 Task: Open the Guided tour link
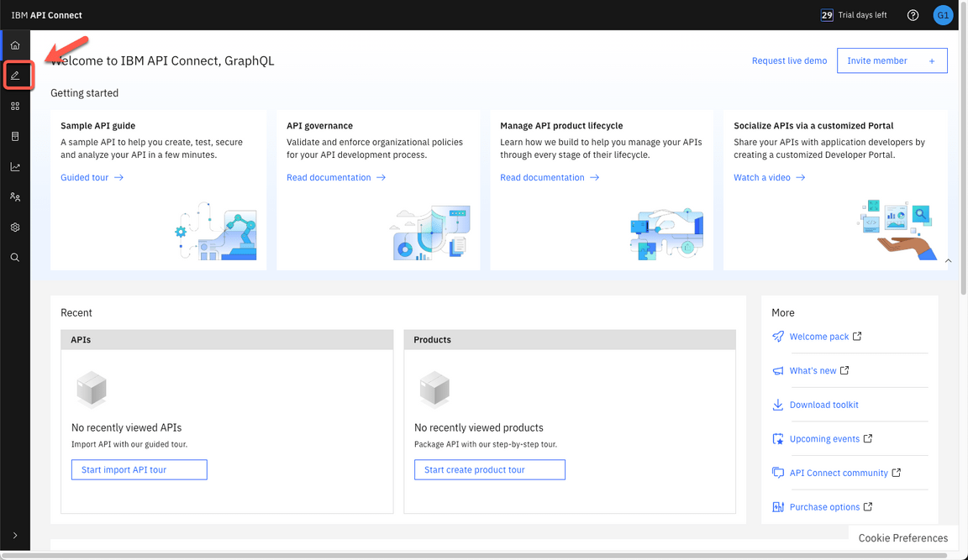point(92,177)
